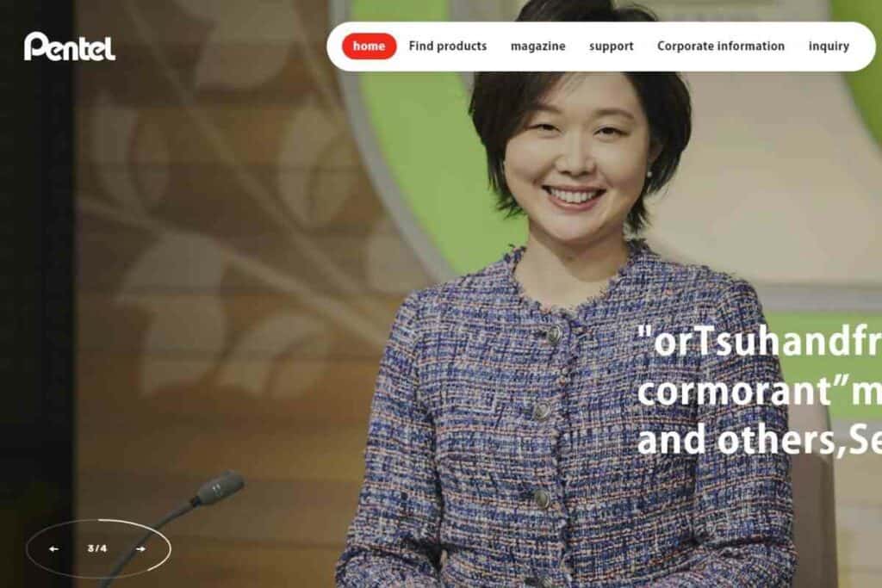Screen dimensions: 882x588
Task: Click the Pentel logo
Action: pos(70,46)
